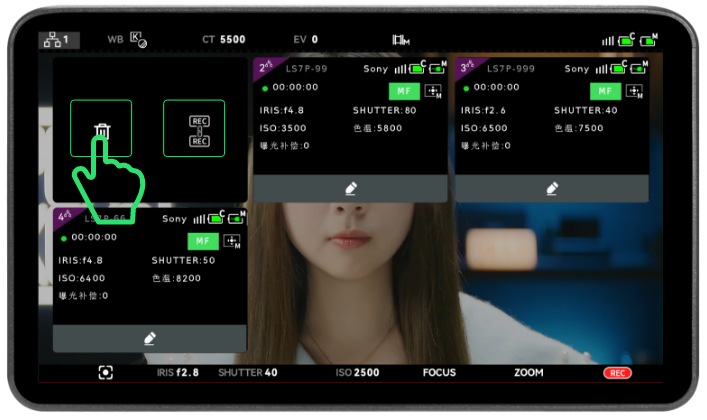Open the EV 0 exposure setting
Viewport: 707px width, 420px height.
[305, 40]
